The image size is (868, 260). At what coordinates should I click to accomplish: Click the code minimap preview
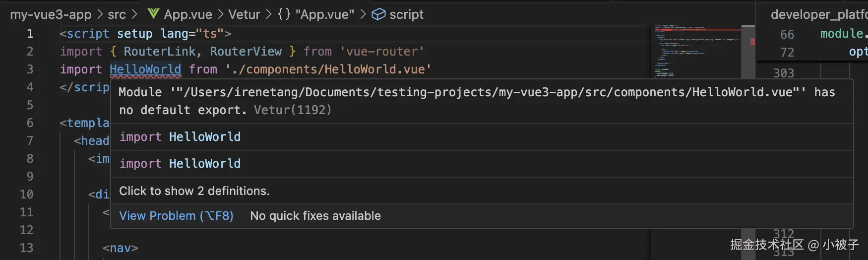(x=694, y=50)
